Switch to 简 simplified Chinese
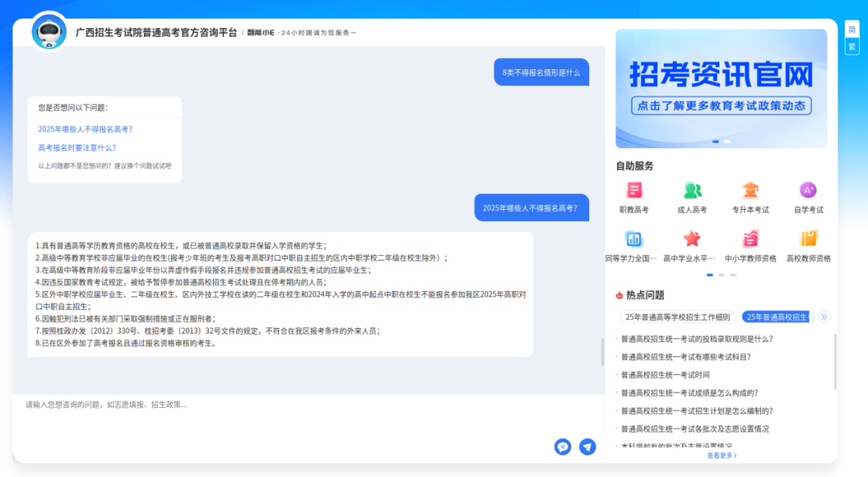868x477 pixels. pyautogui.click(x=852, y=30)
